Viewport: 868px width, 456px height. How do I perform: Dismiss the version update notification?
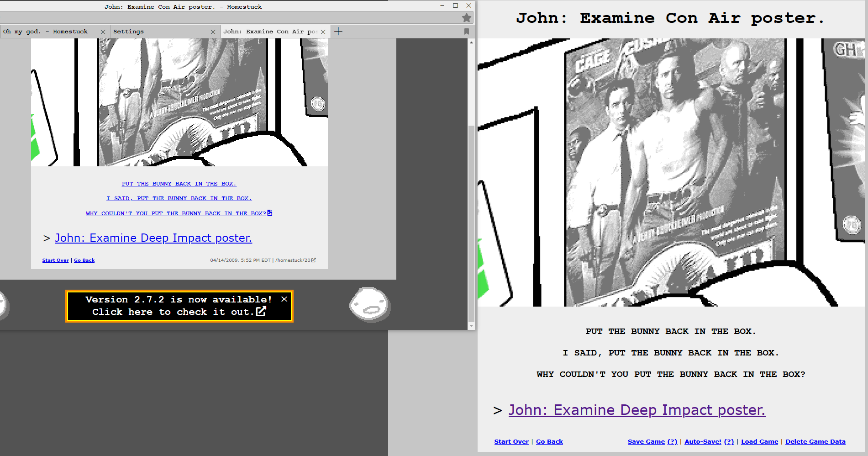point(284,299)
